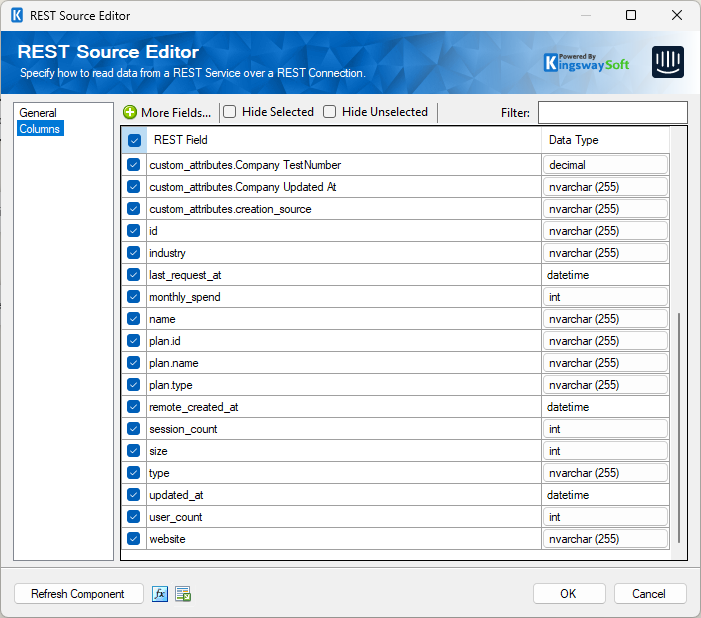Maximize the REST Source Editor window

[631, 16]
